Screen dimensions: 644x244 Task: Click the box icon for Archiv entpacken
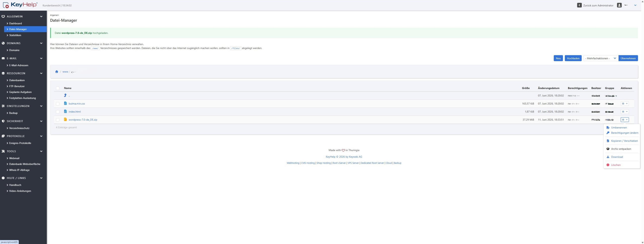tap(608, 149)
